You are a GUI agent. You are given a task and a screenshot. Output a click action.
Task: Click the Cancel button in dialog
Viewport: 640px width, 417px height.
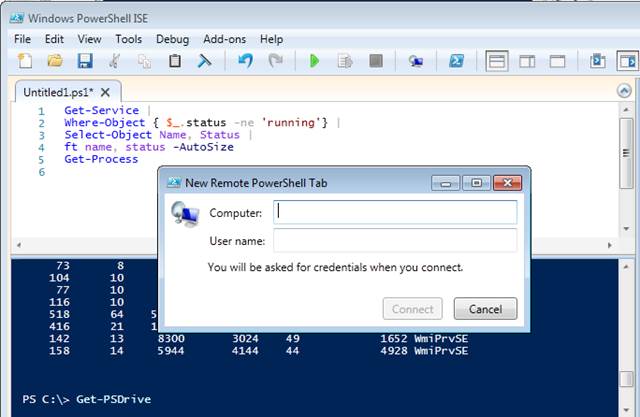pos(485,309)
